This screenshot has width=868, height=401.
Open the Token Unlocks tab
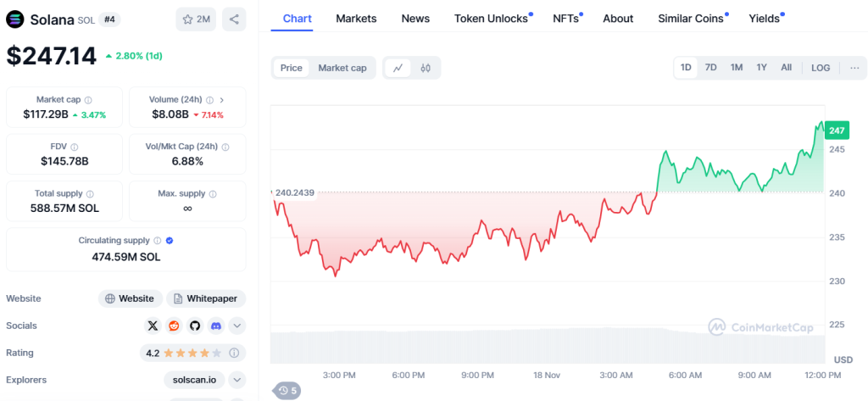pyautogui.click(x=491, y=19)
